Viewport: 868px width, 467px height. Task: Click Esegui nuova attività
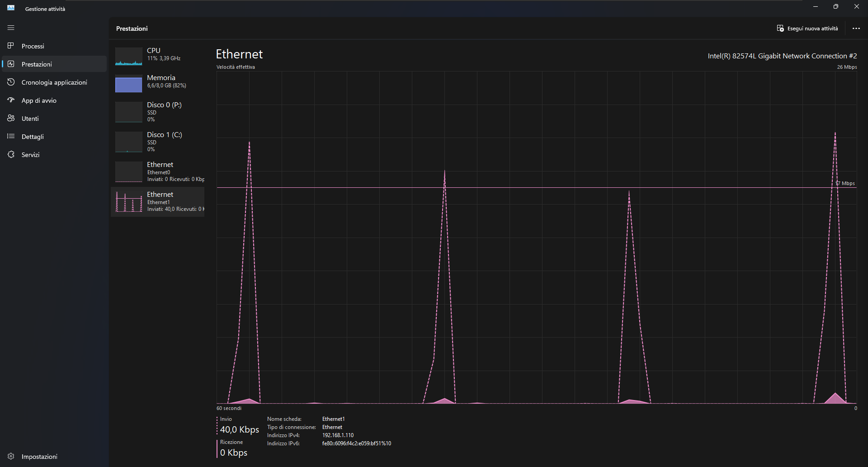pos(807,28)
